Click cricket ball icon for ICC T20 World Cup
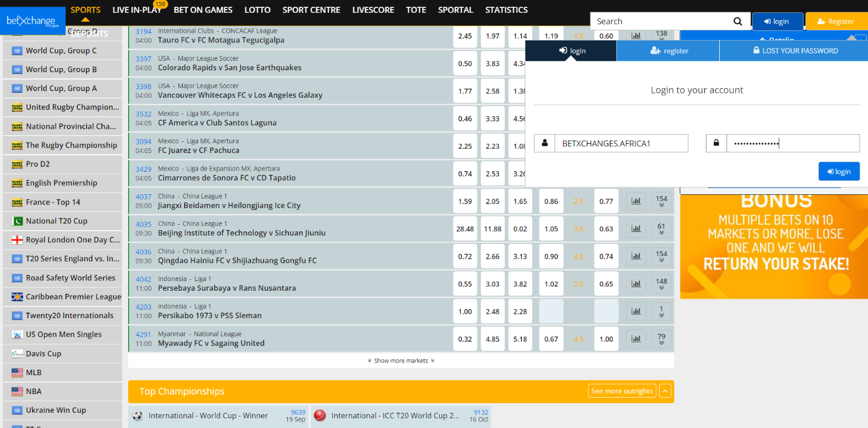This screenshot has width=868, height=428. pos(320,415)
